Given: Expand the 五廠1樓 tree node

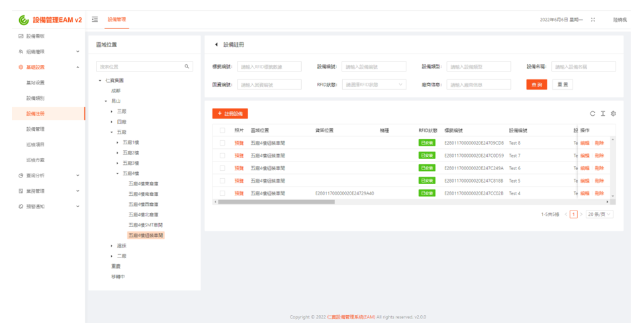Looking at the screenshot, I should [118, 142].
